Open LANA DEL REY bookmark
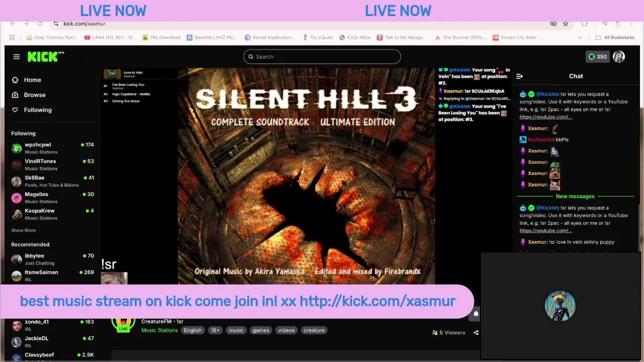This screenshot has width=644, height=362. tap(110, 38)
